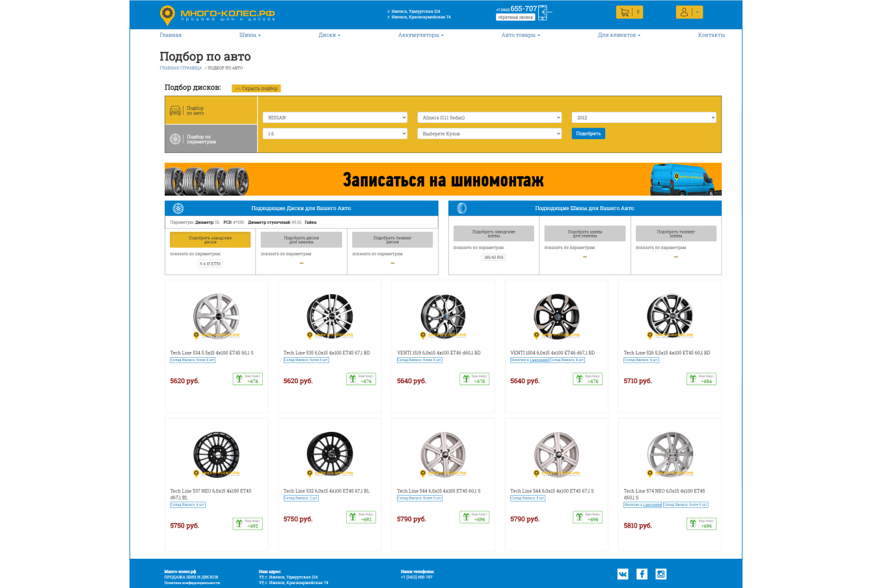The height and width of the screenshot is (588, 872).
Task: Open the 1.6 engine dropdown
Action: pos(335,133)
